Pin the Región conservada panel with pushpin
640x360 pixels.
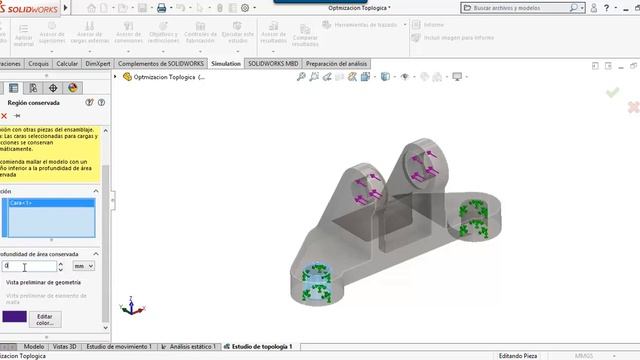click(x=17, y=116)
